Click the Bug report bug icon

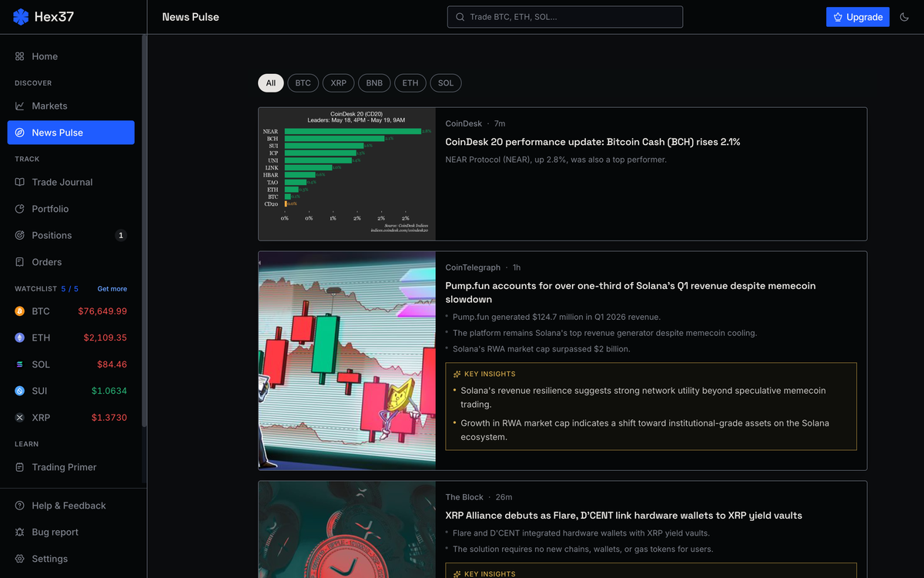pos(20,532)
